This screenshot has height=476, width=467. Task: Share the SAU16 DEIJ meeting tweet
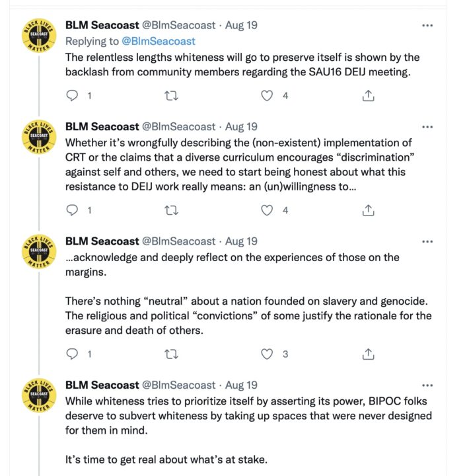point(369,96)
